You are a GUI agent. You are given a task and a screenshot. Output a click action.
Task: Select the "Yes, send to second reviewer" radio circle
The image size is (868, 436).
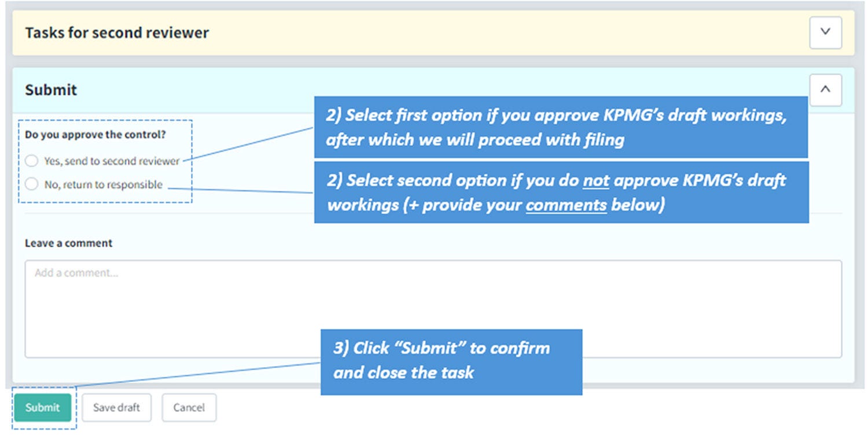point(32,161)
